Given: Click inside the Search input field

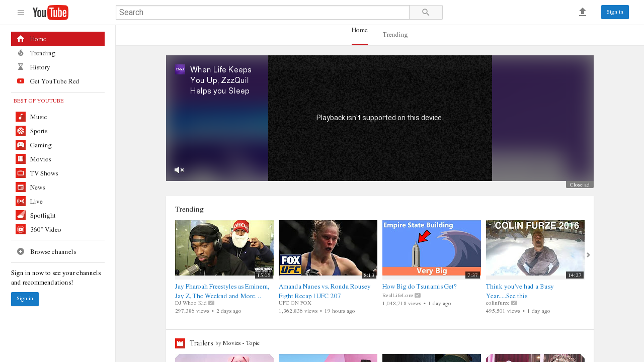Looking at the screenshot, I should [263, 13].
